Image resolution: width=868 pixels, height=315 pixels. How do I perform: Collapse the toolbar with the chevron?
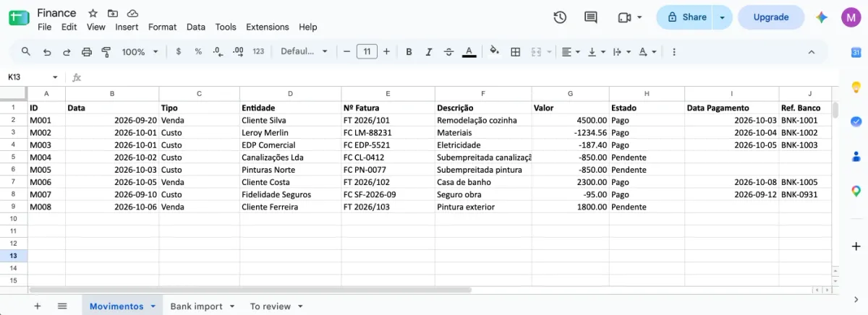(812, 52)
